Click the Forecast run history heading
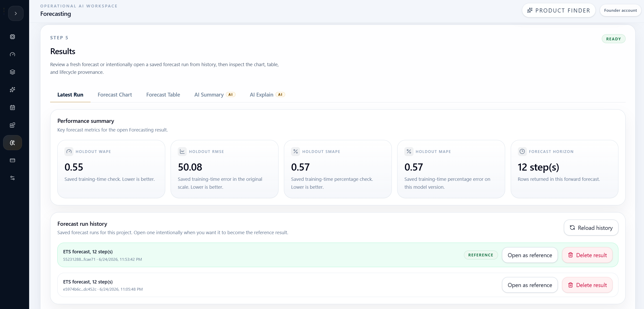The image size is (644, 309). pos(82,224)
